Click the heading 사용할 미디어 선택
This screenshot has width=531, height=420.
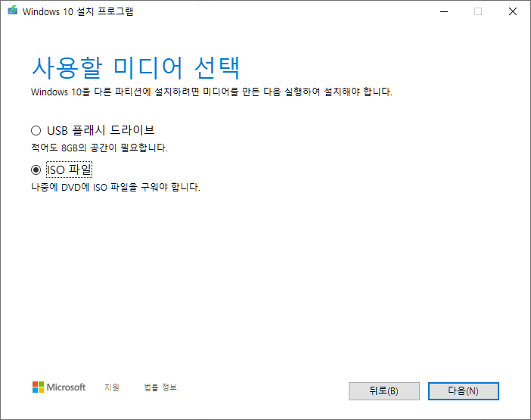(x=136, y=68)
